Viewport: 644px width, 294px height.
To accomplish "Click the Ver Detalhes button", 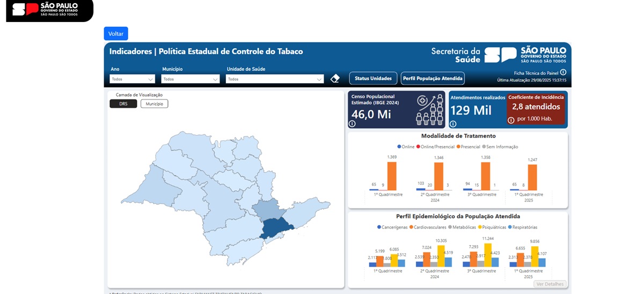I will (550, 284).
